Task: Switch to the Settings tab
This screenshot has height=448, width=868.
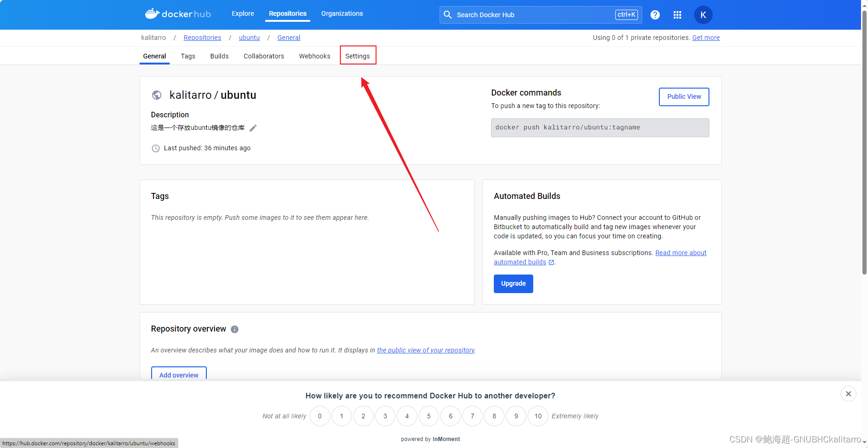Action: [357, 56]
